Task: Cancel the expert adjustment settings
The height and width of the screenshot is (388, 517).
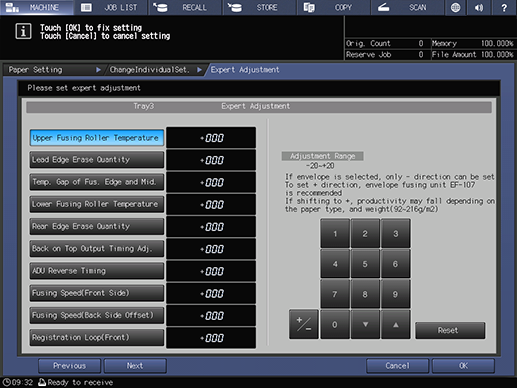Action: [397, 366]
